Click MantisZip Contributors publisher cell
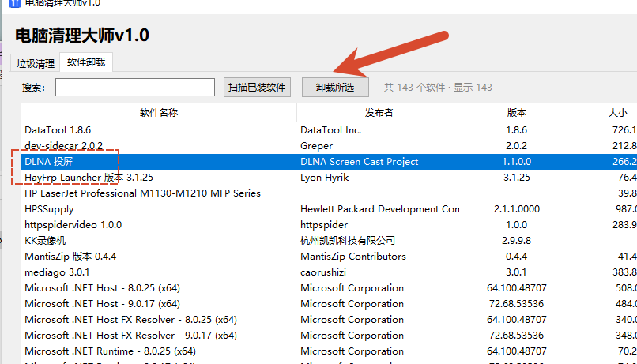This screenshot has width=637, height=364. tap(353, 257)
